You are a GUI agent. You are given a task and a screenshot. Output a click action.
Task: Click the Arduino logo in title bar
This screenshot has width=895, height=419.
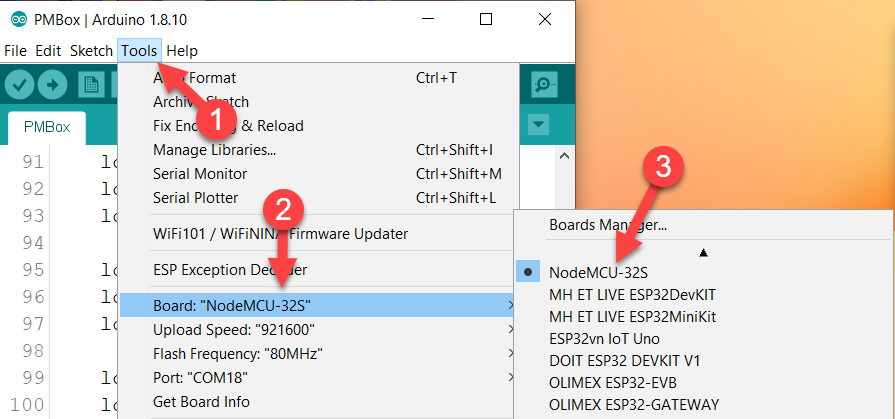(19, 20)
